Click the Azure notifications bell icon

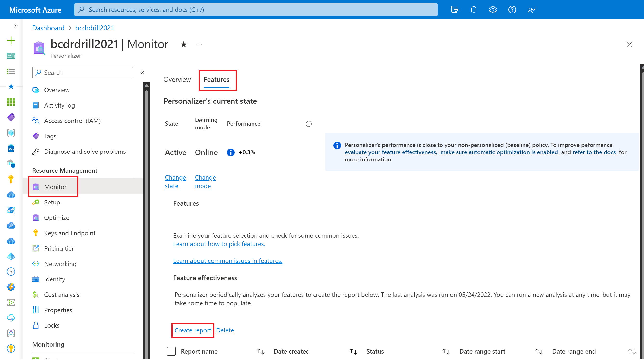pos(473,10)
